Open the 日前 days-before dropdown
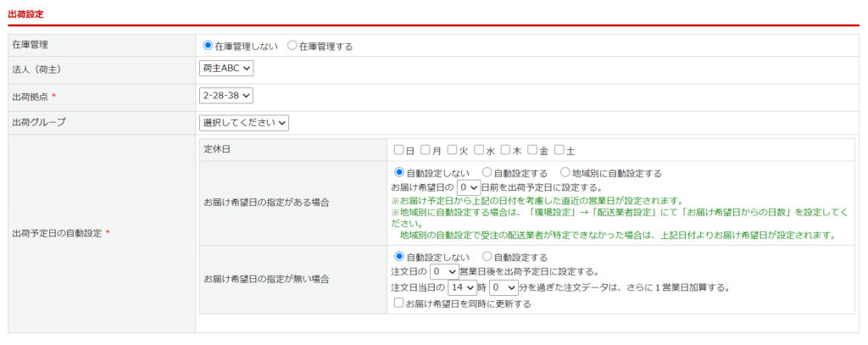Image resolution: width=868 pixels, height=345 pixels. click(x=468, y=186)
